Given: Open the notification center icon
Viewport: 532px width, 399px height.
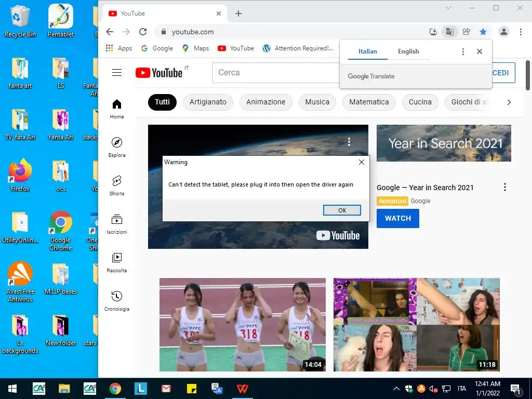Looking at the screenshot, I should [516, 389].
